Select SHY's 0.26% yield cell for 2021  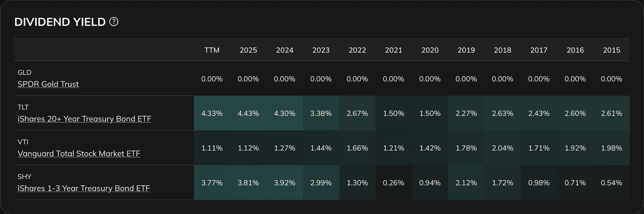coord(394,183)
